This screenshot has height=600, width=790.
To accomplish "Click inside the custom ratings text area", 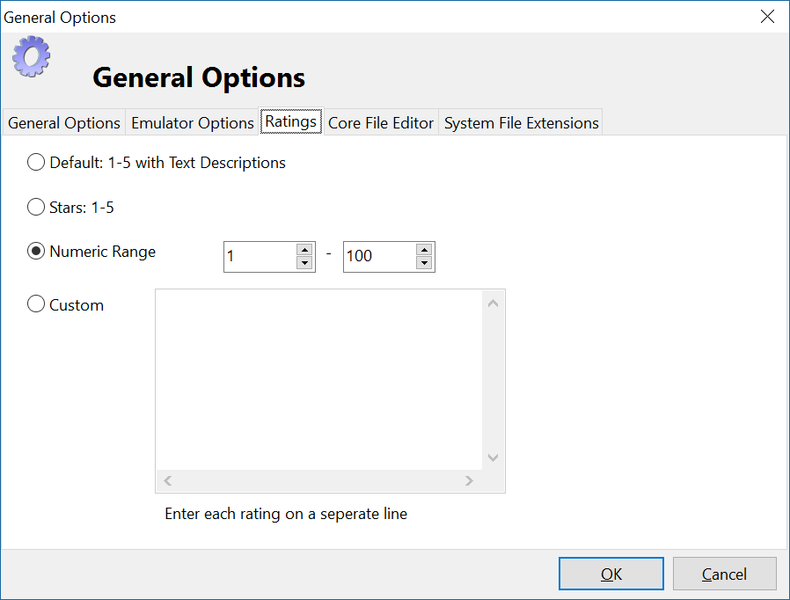I will (x=319, y=380).
